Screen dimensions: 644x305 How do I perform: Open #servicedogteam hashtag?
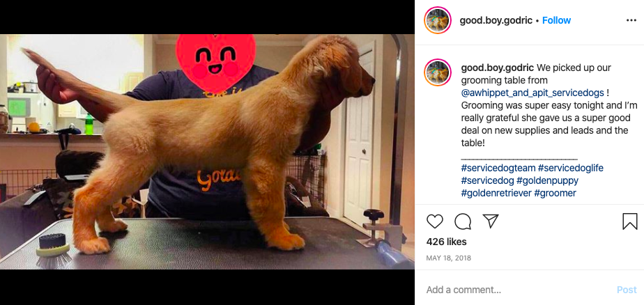pos(498,168)
